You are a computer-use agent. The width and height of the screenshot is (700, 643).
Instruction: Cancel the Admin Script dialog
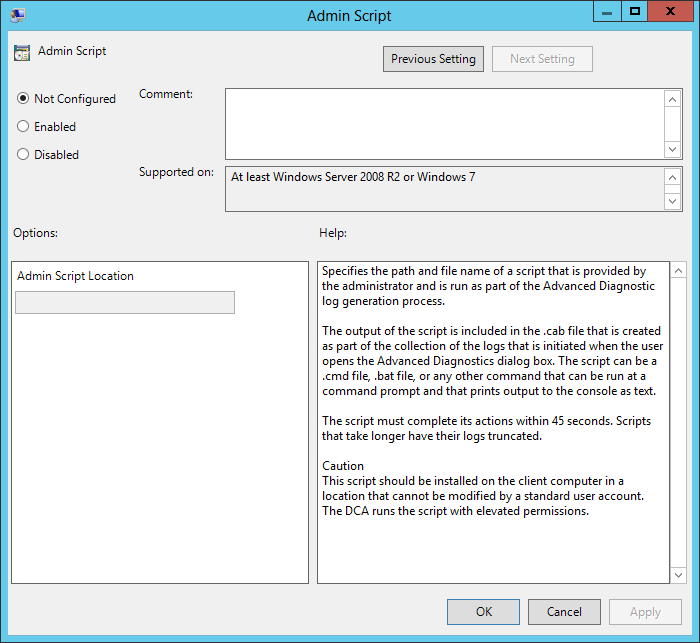[564, 612]
